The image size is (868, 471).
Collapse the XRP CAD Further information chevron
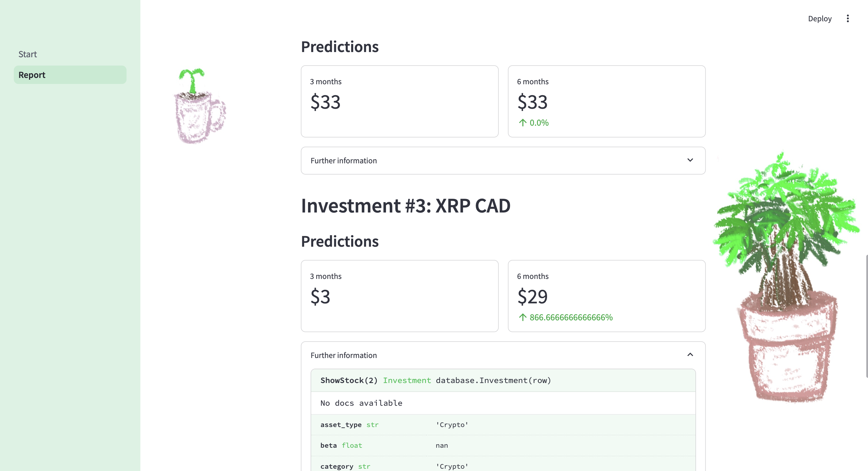[x=690, y=355]
